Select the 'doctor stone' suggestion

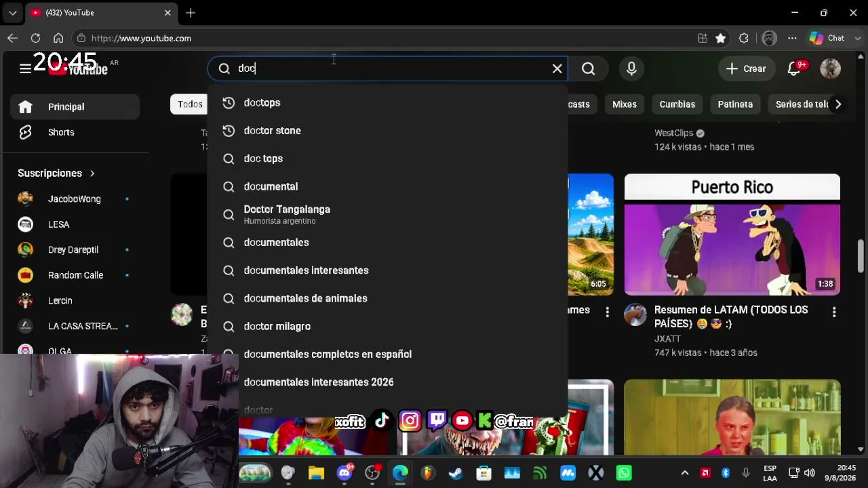point(387,130)
